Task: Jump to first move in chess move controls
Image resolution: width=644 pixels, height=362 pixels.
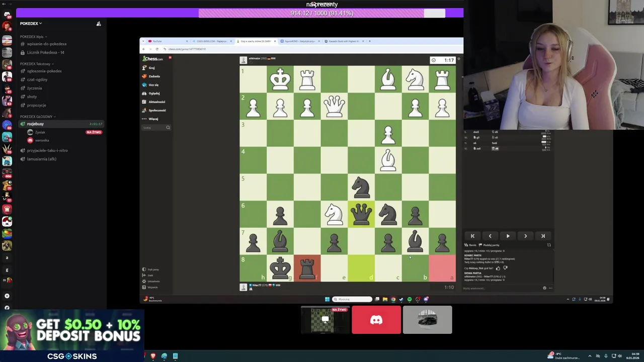Action: click(472, 236)
